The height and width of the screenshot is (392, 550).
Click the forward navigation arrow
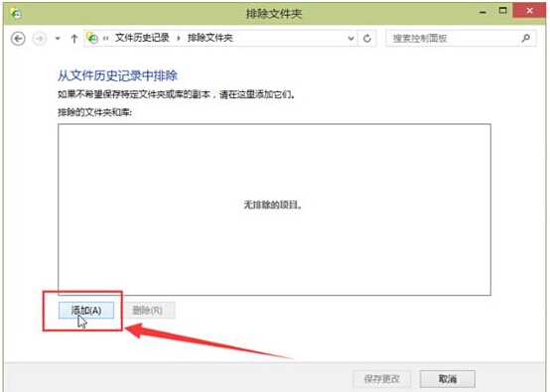(40, 39)
